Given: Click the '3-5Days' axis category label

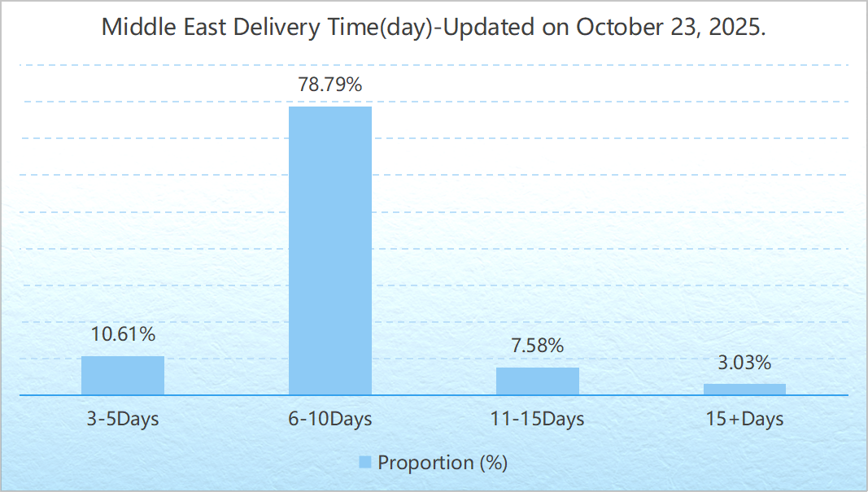Looking at the screenshot, I should coord(123,420).
